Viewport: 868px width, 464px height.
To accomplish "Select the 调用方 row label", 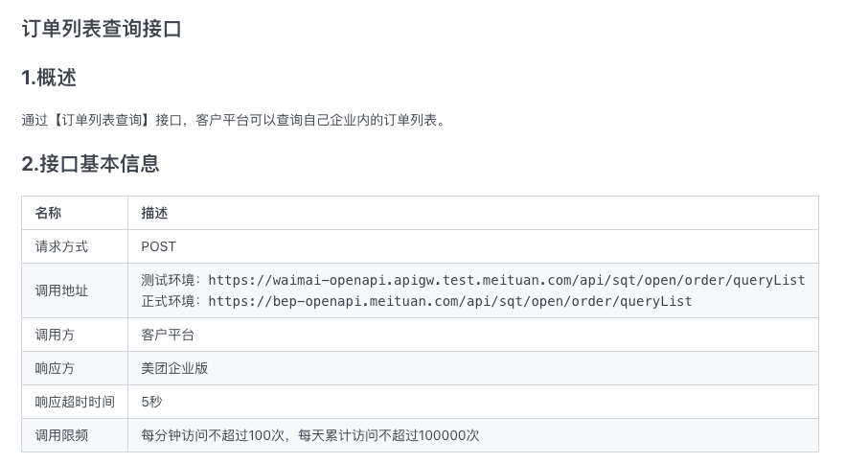I will coord(55,335).
